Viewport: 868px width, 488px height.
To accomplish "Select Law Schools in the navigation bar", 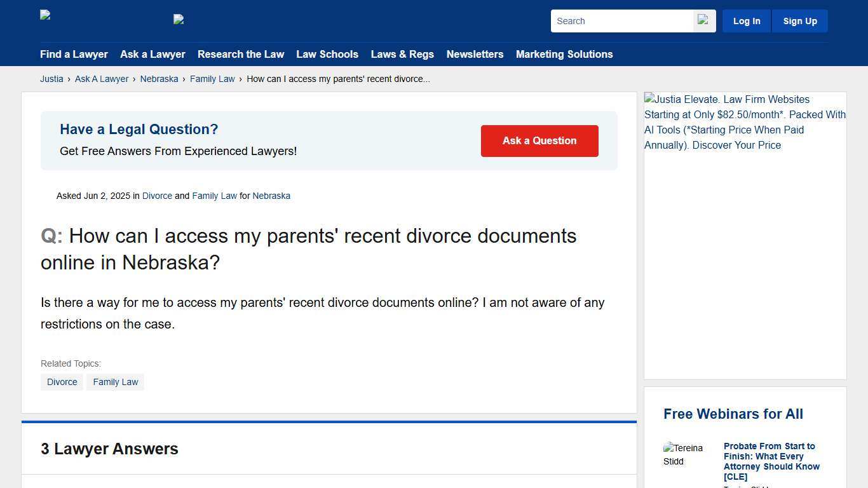I will click(327, 54).
